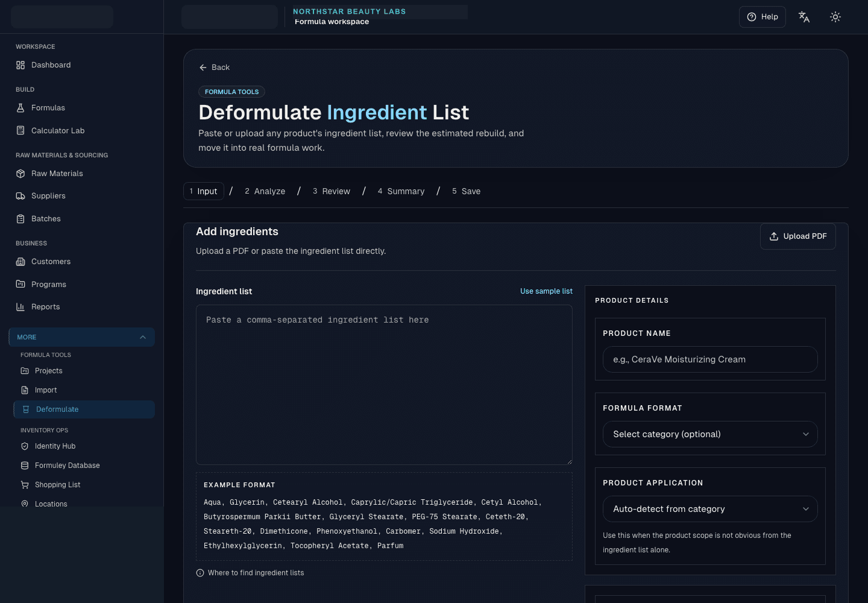Image resolution: width=868 pixels, height=603 pixels.
Task: Click the Formuley Database icon
Action: coord(25,466)
